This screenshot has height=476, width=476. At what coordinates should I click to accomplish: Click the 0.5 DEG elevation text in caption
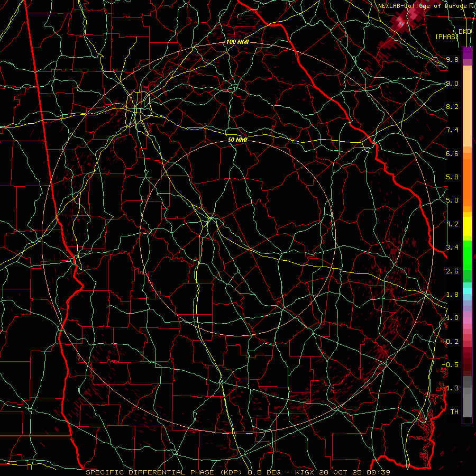pos(264,472)
